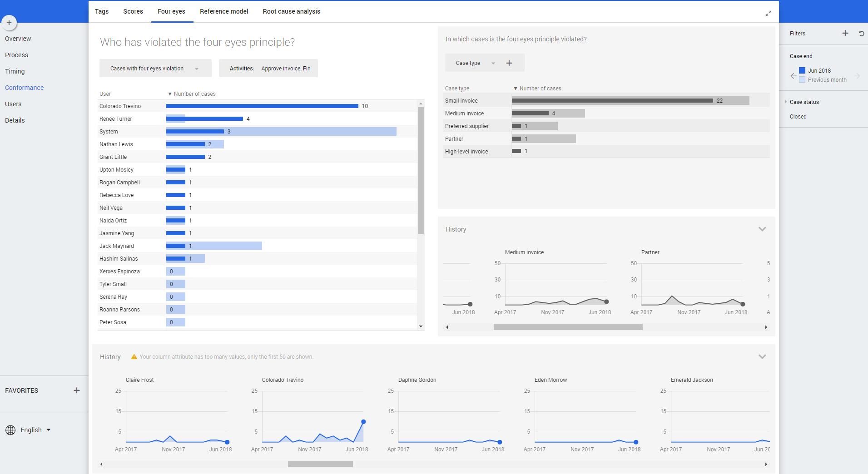
Task: Go to previous Case end period arrow
Action: (x=793, y=76)
